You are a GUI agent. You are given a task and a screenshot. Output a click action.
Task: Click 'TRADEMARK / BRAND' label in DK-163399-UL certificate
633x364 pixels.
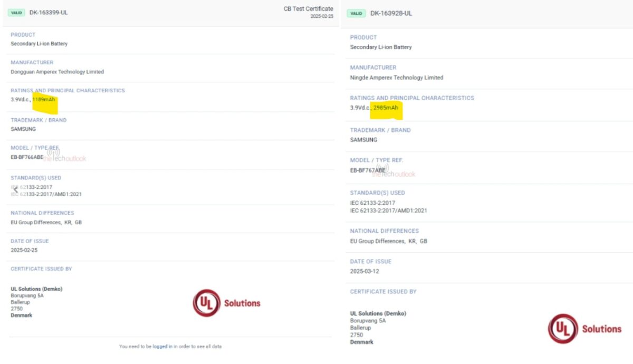click(39, 120)
